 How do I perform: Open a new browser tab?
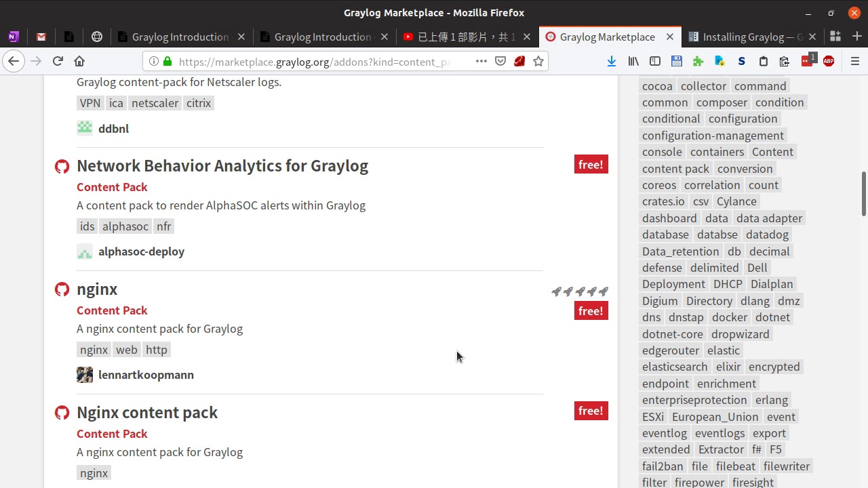(857, 37)
